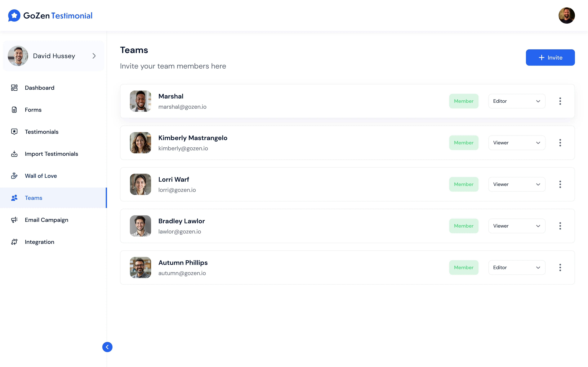Click the Email Campaign megaphone icon
The width and height of the screenshot is (588, 367).
[x=14, y=220]
